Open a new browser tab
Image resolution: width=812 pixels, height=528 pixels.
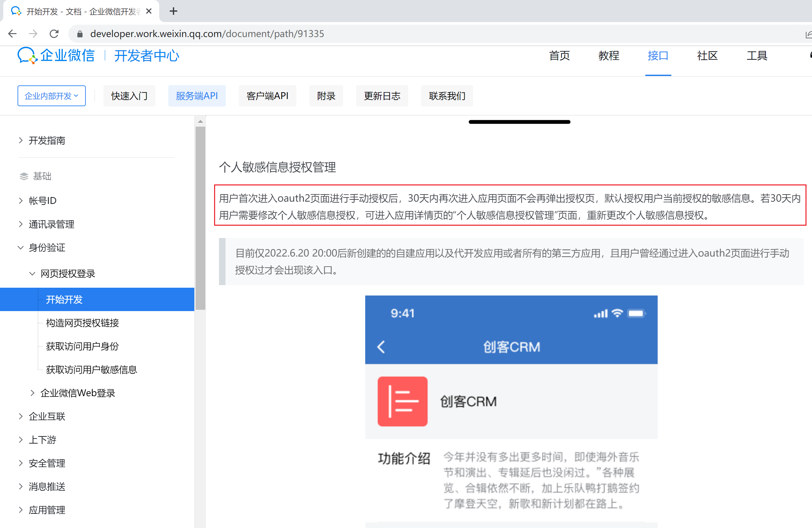point(173,11)
